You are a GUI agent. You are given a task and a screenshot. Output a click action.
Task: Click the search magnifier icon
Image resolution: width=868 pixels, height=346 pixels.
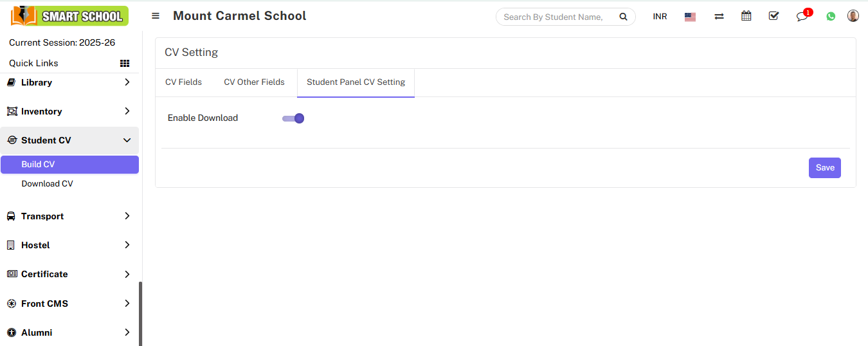coord(623,17)
